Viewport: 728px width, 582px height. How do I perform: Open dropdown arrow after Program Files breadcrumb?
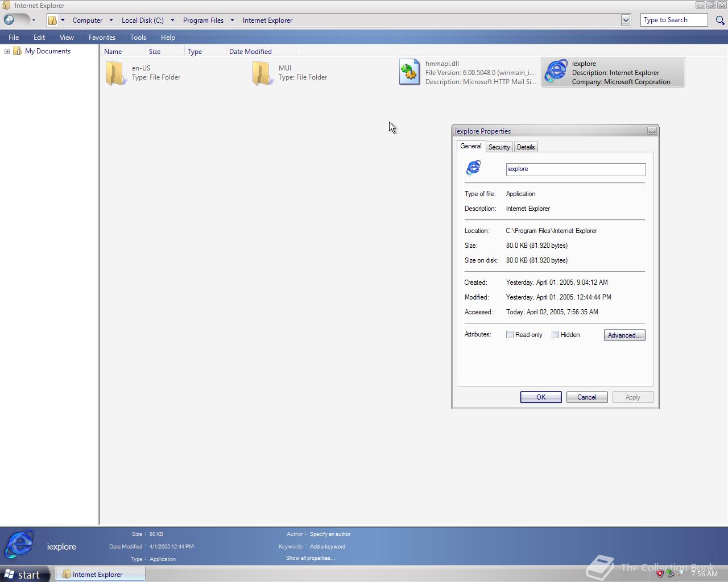[x=232, y=20]
